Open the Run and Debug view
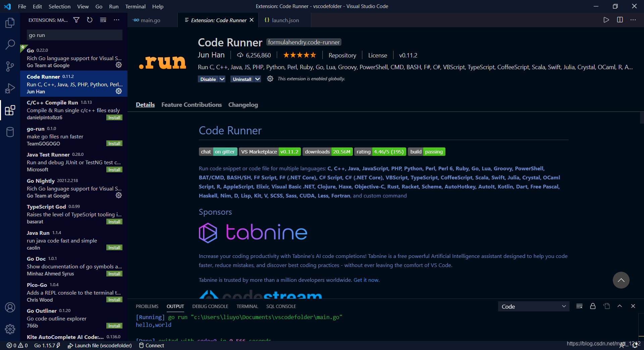 click(x=10, y=88)
